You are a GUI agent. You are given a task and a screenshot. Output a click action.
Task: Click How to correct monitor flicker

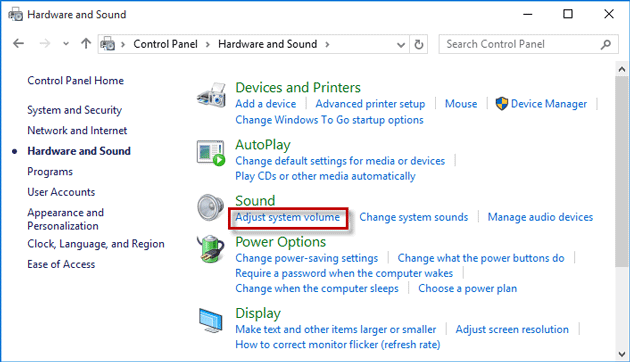click(x=338, y=345)
